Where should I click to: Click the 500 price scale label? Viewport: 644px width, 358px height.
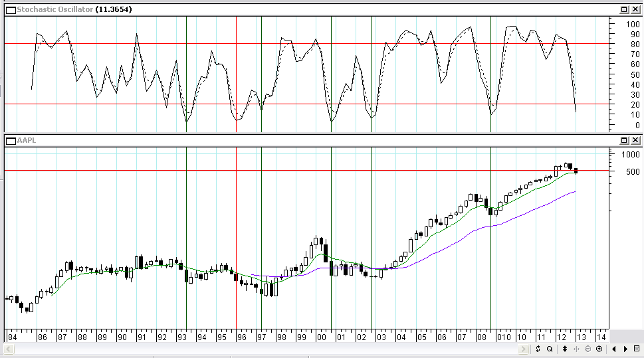coord(633,171)
